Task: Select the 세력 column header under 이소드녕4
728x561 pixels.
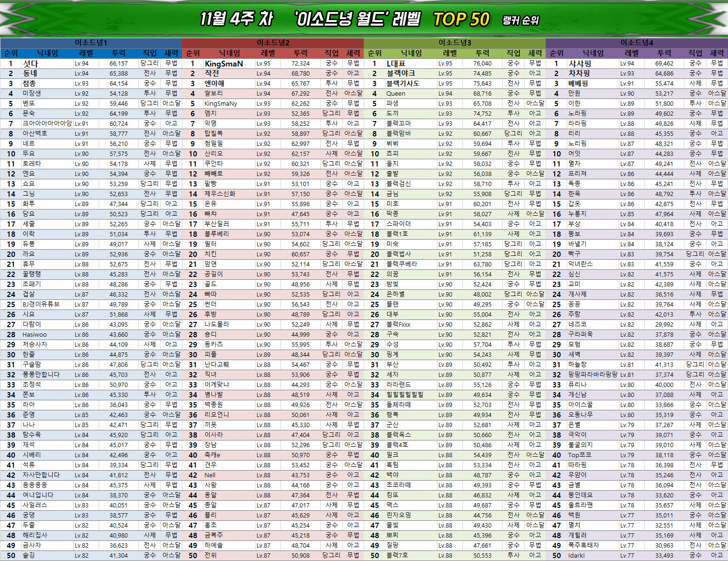Action: tap(717, 53)
